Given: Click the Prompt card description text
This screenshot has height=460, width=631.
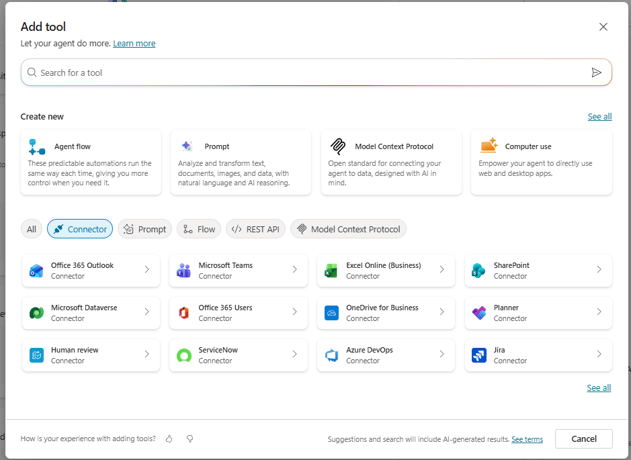Looking at the screenshot, I should [233, 173].
